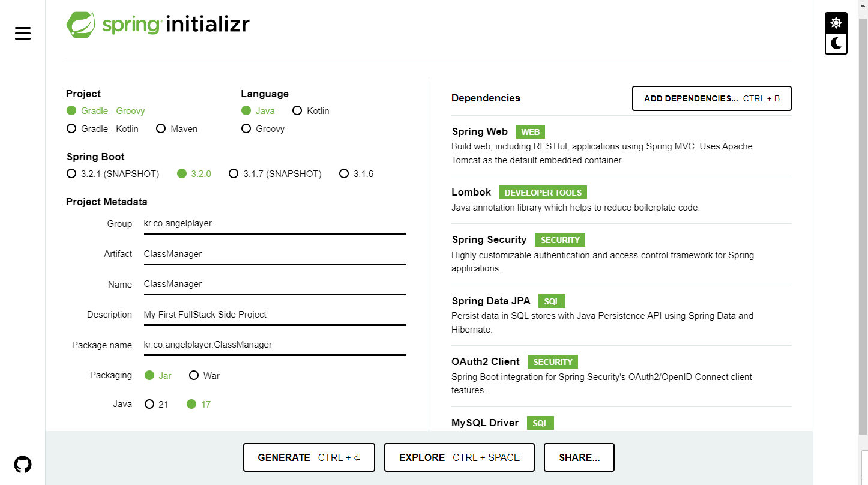Click the Explore button
868x485 pixels.
460,457
